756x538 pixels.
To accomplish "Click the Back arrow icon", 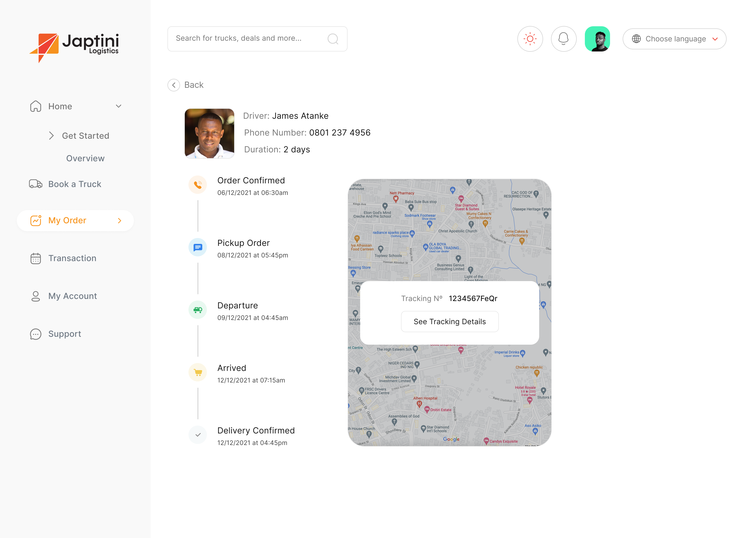I will click(174, 85).
